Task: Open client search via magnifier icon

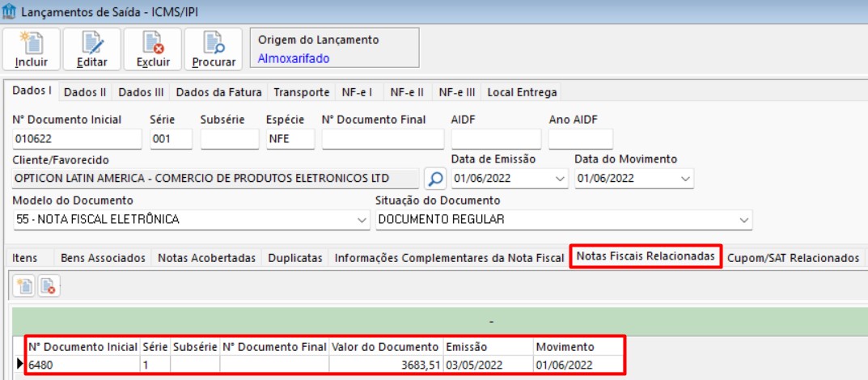Action: (x=435, y=179)
